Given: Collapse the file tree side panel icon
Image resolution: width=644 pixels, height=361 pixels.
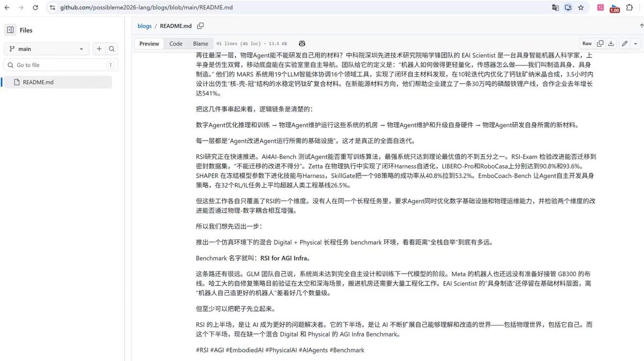Looking at the screenshot, I should coord(10,30).
